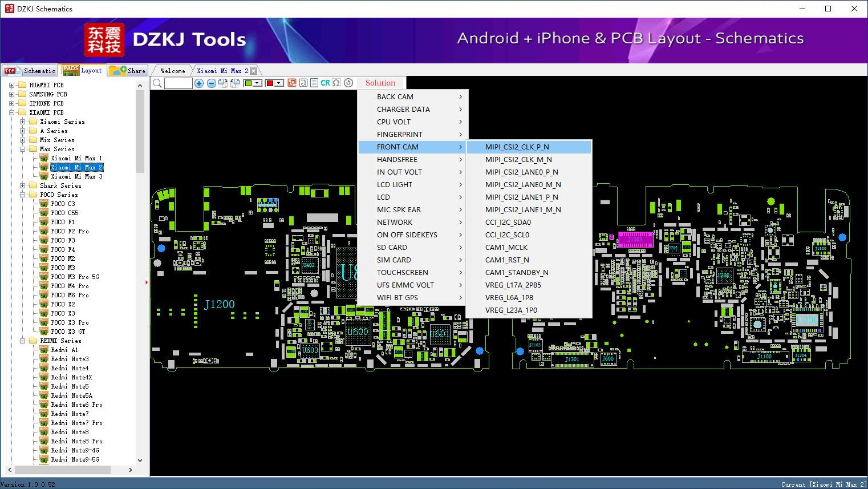Click the tree panel horizontal scrollbar
The width and height of the screenshot is (868, 489).
coord(62,470)
